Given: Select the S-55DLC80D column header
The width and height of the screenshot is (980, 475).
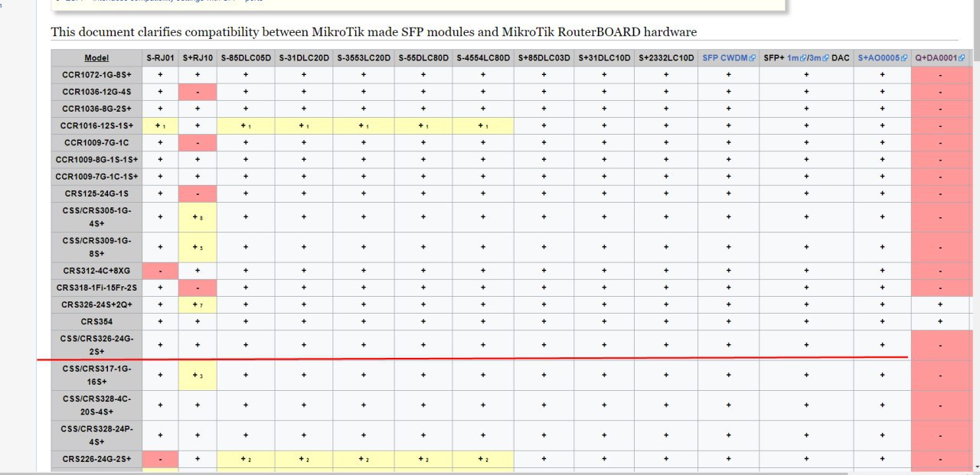Looking at the screenshot, I should pos(424,58).
